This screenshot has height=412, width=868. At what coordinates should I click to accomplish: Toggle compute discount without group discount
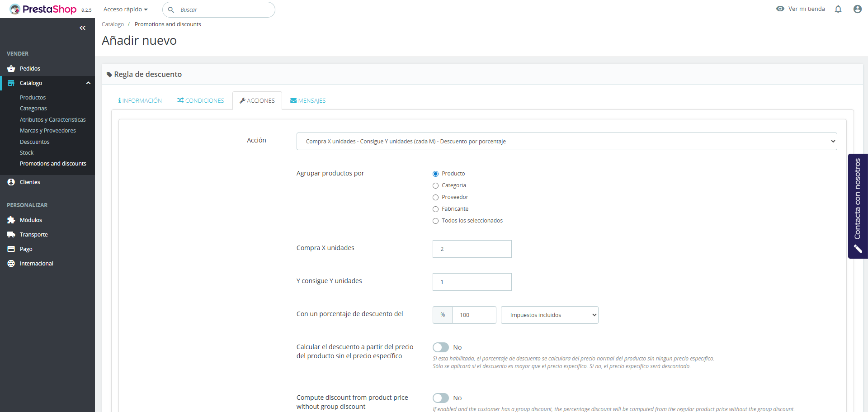[441, 398]
